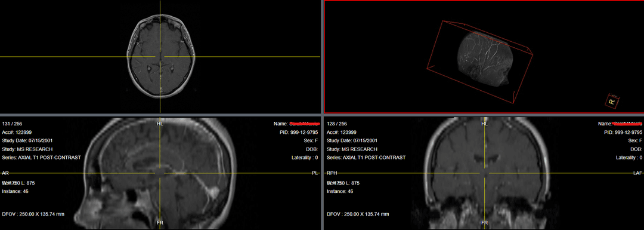Click 'DOB:' field in coronal view
This screenshot has width=644, height=230.
pos(636,149)
